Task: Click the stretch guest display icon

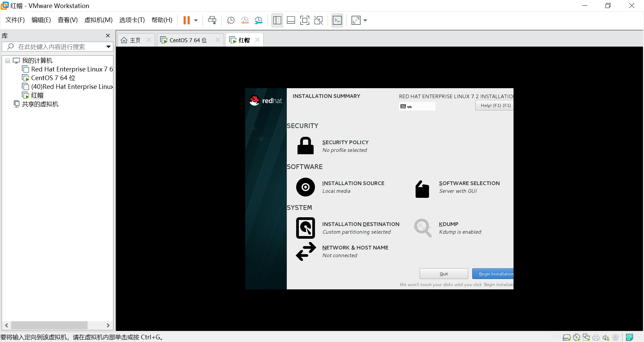Action: (356, 20)
